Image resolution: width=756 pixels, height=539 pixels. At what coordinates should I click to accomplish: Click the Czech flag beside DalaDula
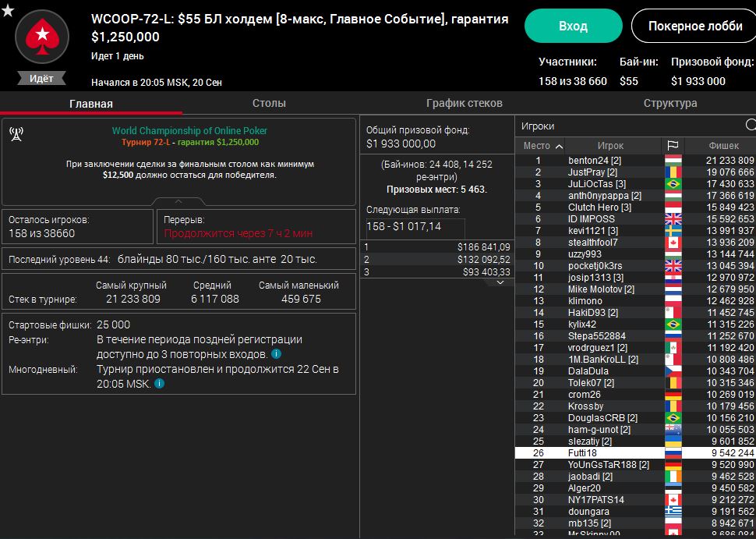click(673, 371)
